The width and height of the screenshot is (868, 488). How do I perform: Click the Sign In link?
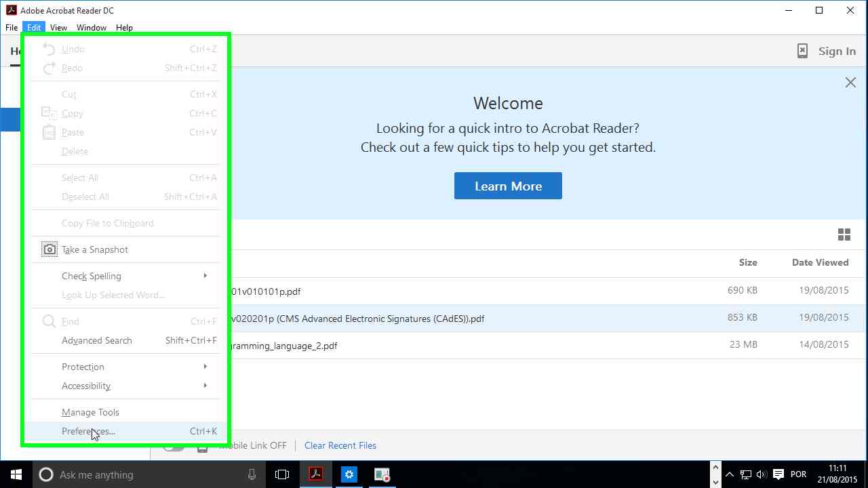(837, 51)
